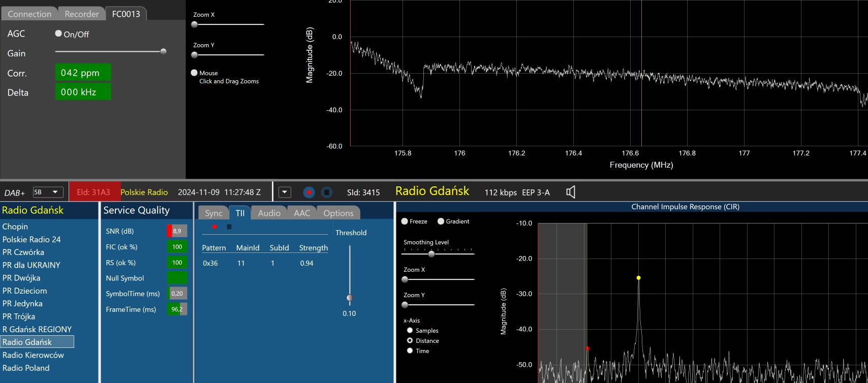This screenshot has width=868, height=383.
Task: Toggle the AGC On/Off switch
Action: click(58, 34)
